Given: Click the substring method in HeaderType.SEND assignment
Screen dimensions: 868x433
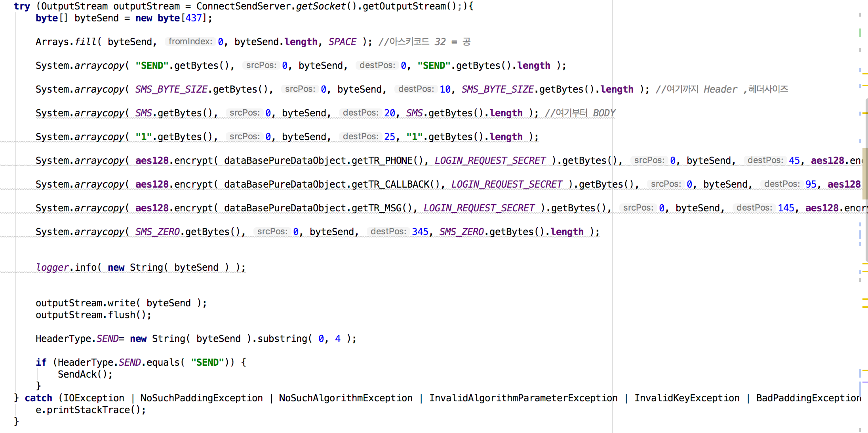Looking at the screenshot, I should [x=282, y=339].
